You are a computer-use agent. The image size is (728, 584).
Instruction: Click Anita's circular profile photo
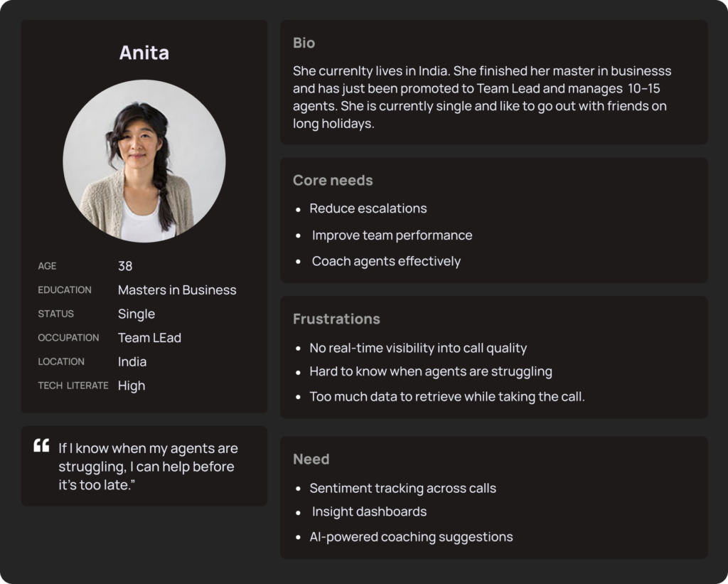[144, 161]
